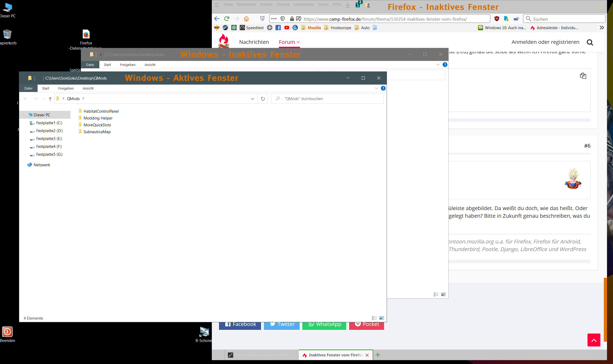Viewport: 613px width, 364px height.
Task: Click the scroll-to-top red button
Action: (594, 340)
